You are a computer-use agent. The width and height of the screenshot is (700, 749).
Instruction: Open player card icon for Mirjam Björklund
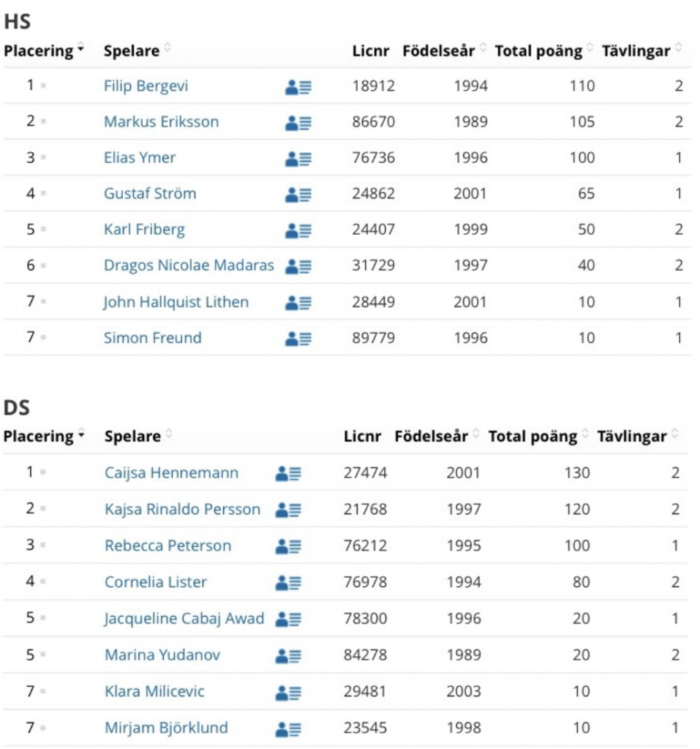tap(288, 729)
